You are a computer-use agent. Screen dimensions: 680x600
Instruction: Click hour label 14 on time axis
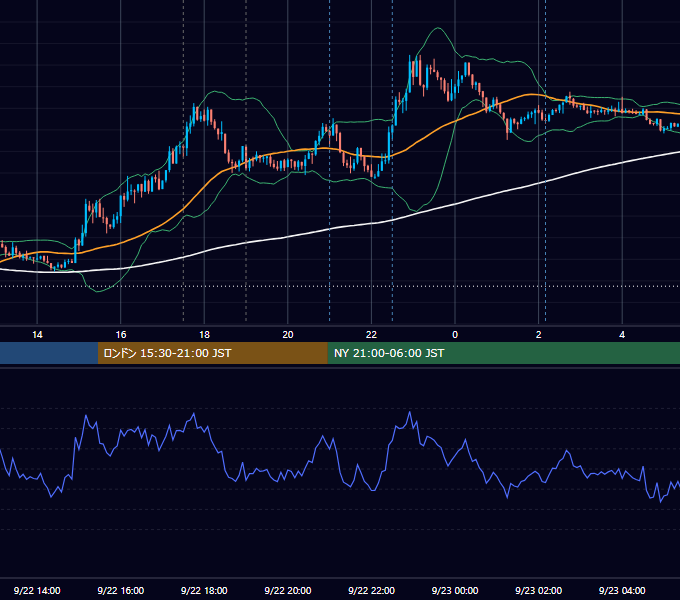pyautogui.click(x=37, y=334)
